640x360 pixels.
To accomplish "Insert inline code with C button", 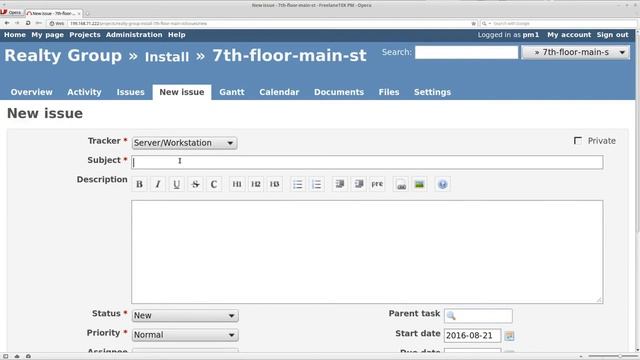I will (214, 184).
